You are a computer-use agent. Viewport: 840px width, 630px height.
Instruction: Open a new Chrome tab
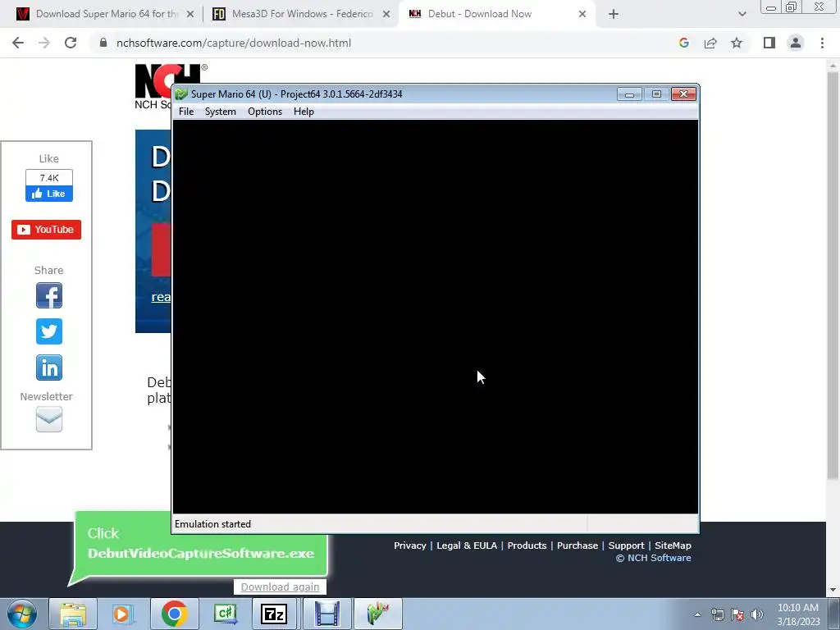(614, 14)
